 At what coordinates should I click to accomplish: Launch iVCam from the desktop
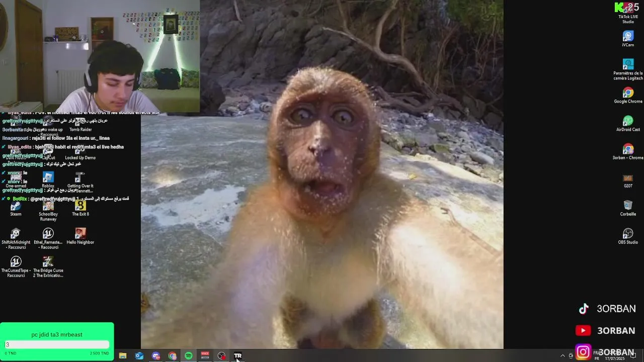tap(628, 39)
